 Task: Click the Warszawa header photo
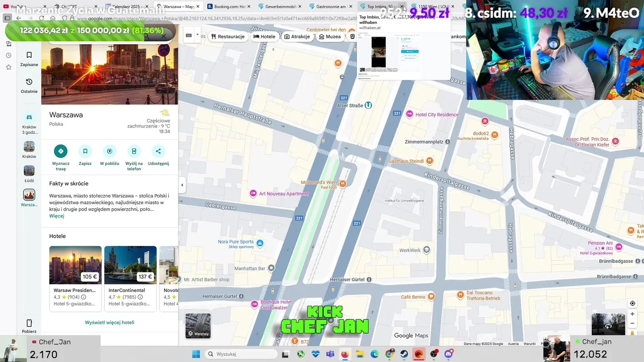110,74
